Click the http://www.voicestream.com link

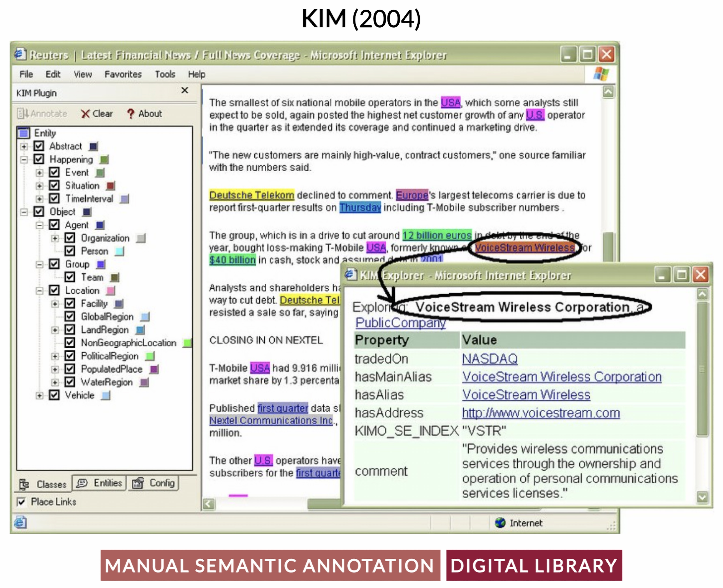541,413
